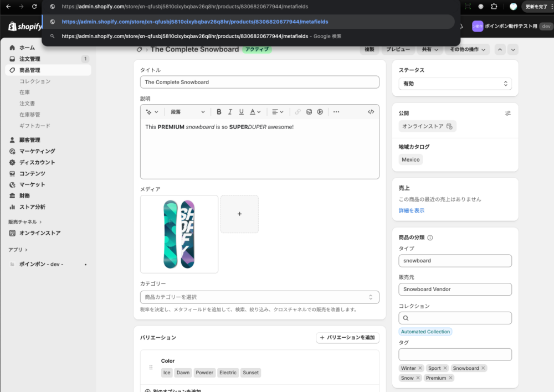Open 注文管理 in the sidebar

(30, 59)
